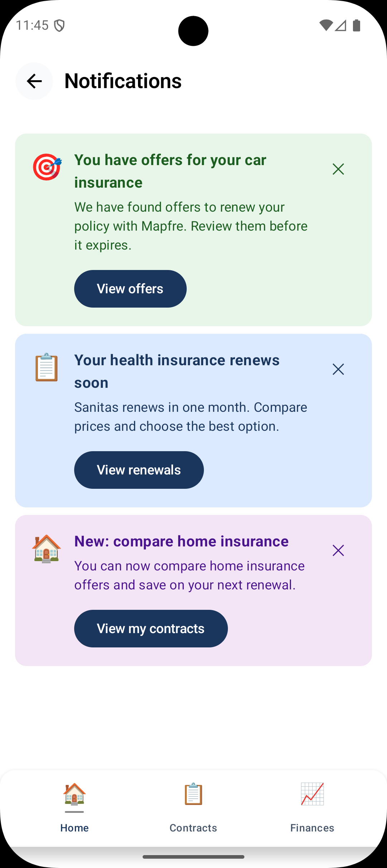Dismiss the home insurance comparison notification
The image size is (387, 868).
pos(338,550)
